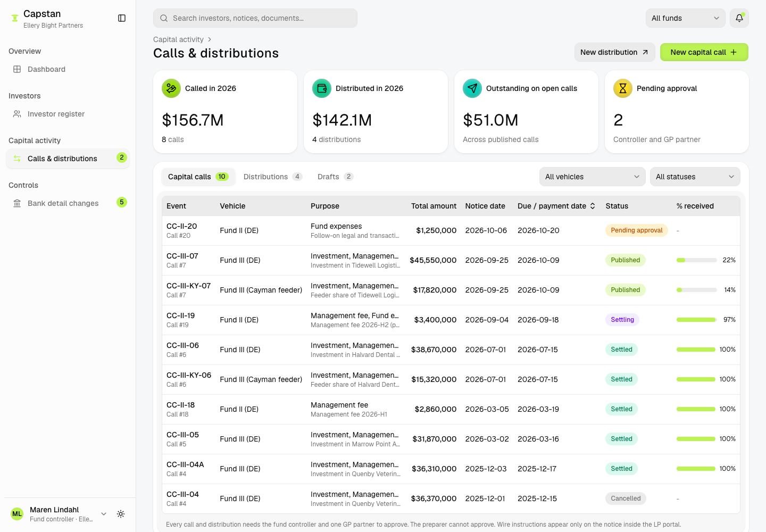This screenshot has height=532, width=766.
Task: Open Investor register in the sidebar
Action: 68,114
